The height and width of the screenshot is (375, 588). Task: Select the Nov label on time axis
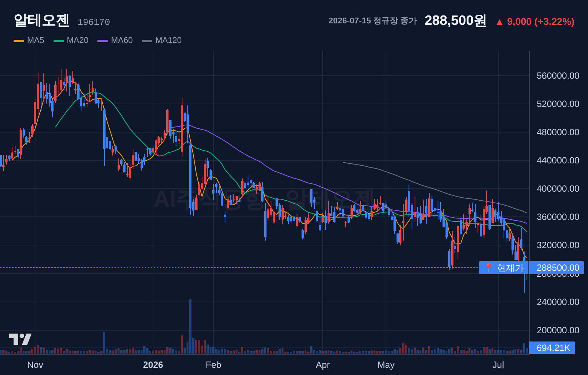pyautogui.click(x=35, y=365)
